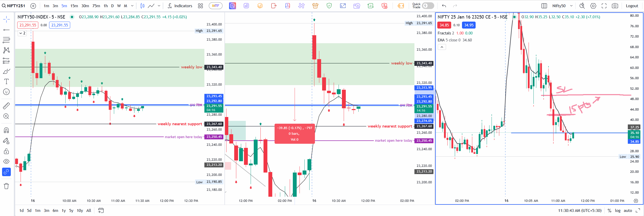Set the date range to 6m
Screen dimensions: 644x216
[55, 210]
